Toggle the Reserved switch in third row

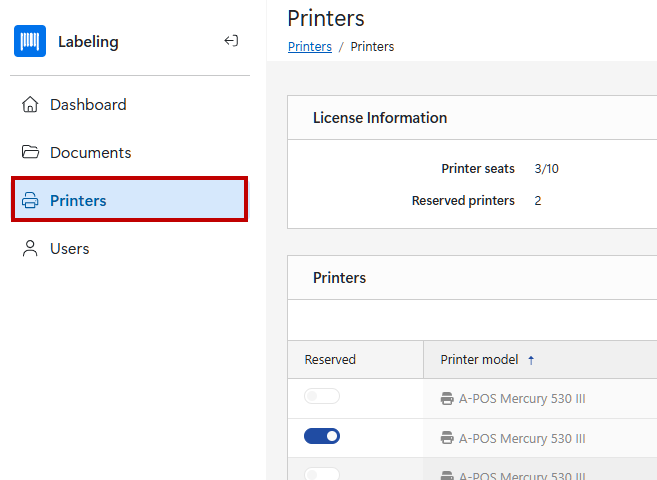coord(322,474)
